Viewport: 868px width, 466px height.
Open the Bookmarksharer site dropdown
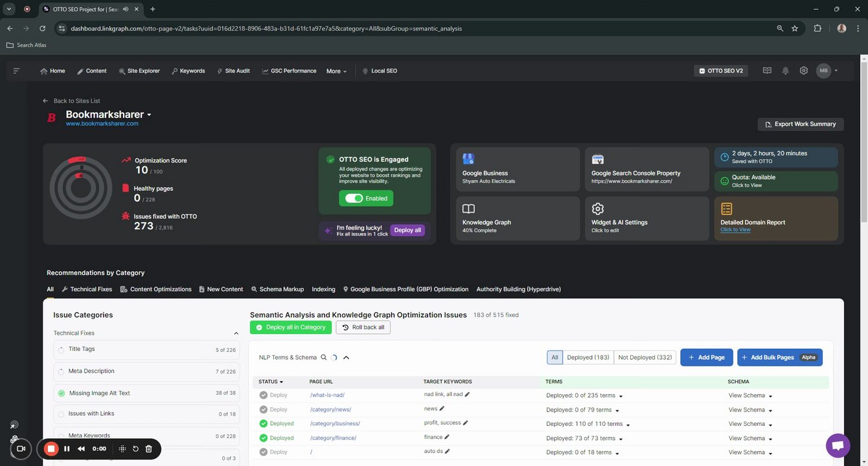point(149,115)
